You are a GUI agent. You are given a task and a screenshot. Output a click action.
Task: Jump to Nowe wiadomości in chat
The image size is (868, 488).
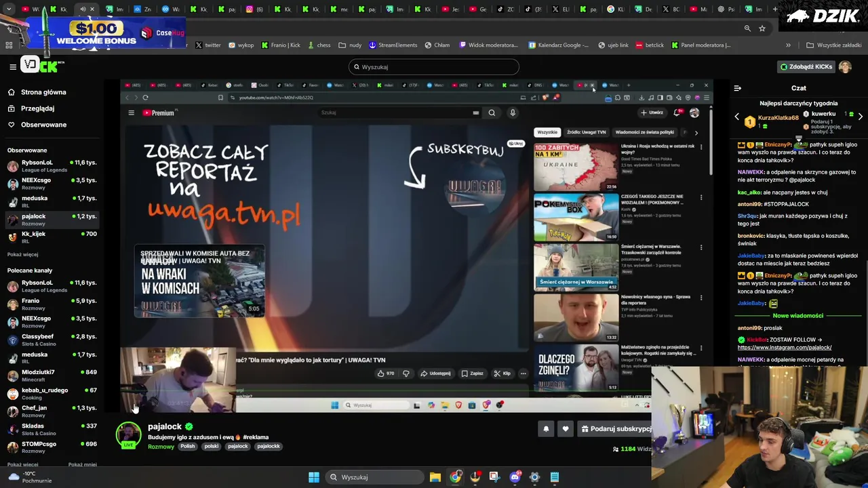[x=798, y=316]
